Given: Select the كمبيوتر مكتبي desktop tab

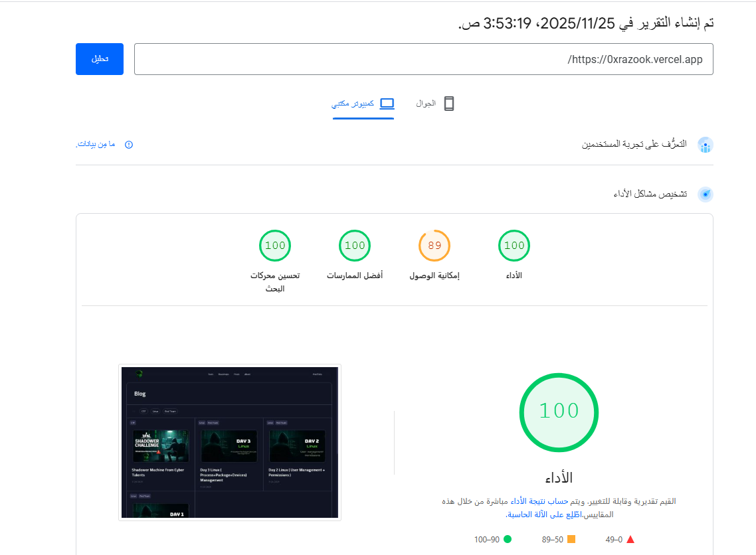Looking at the screenshot, I should point(363,104).
